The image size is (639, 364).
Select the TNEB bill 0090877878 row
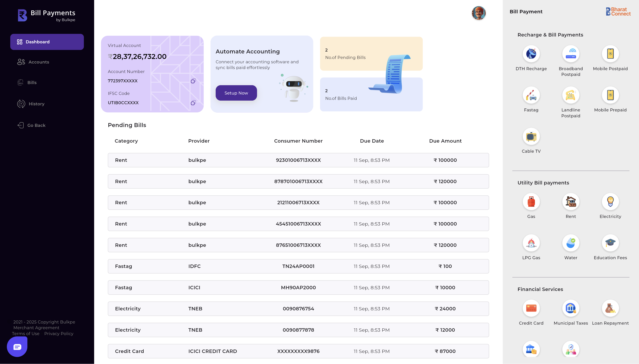[298, 330]
